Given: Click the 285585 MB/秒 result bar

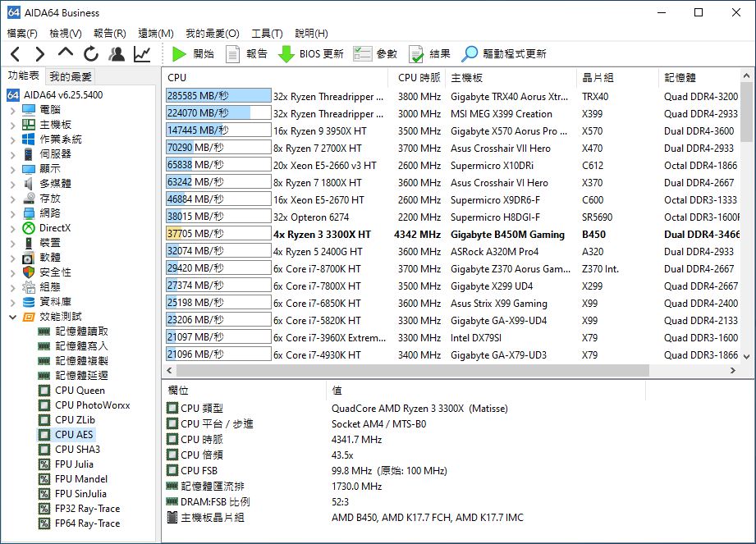Looking at the screenshot, I should [x=218, y=96].
